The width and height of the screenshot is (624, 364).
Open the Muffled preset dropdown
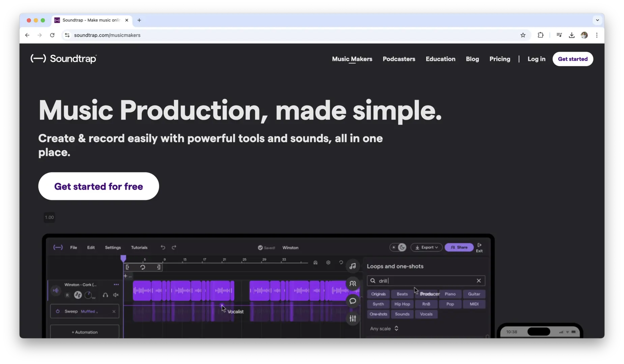click(89, 311)
